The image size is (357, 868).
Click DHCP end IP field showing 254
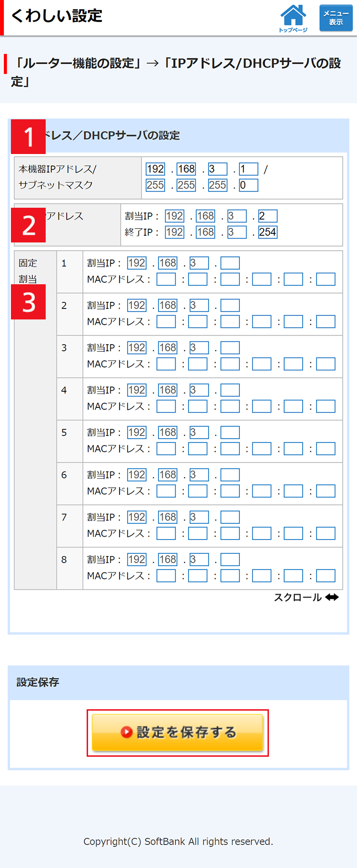(x=268, y=232)
